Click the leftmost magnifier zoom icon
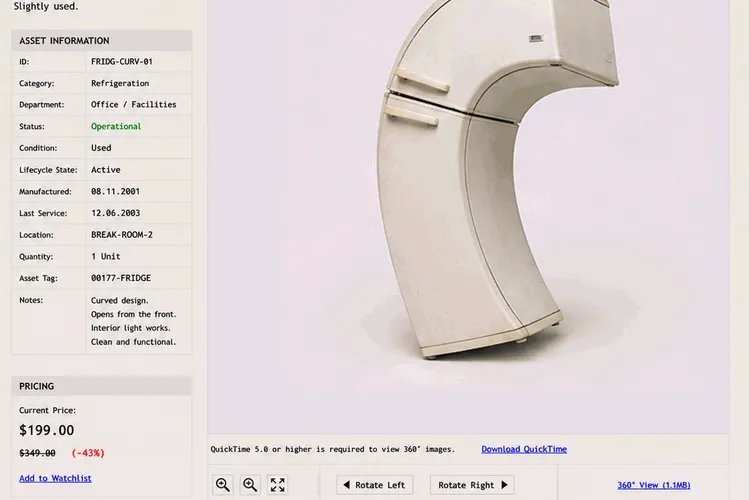Viewport: 750px width, 500px height. coord(223,485)
